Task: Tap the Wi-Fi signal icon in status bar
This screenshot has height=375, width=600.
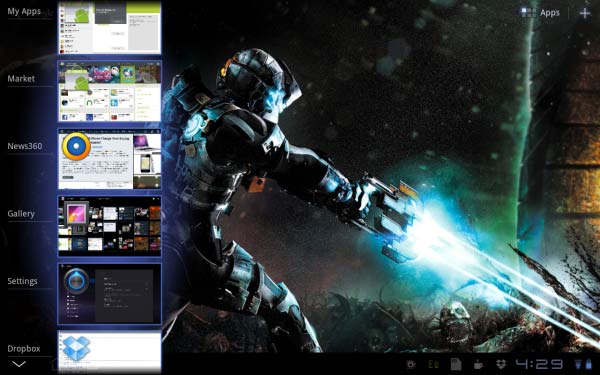Action: [x=578, y=364]
